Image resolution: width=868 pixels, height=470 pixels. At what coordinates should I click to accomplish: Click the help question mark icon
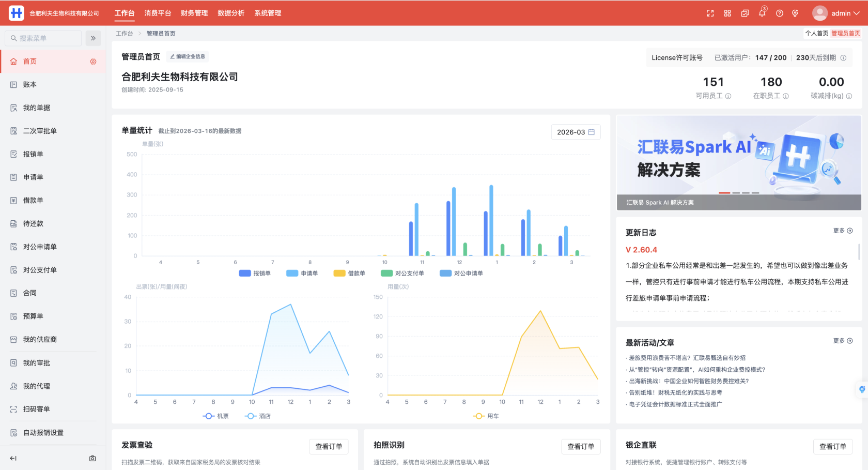[x=779, y=13]
